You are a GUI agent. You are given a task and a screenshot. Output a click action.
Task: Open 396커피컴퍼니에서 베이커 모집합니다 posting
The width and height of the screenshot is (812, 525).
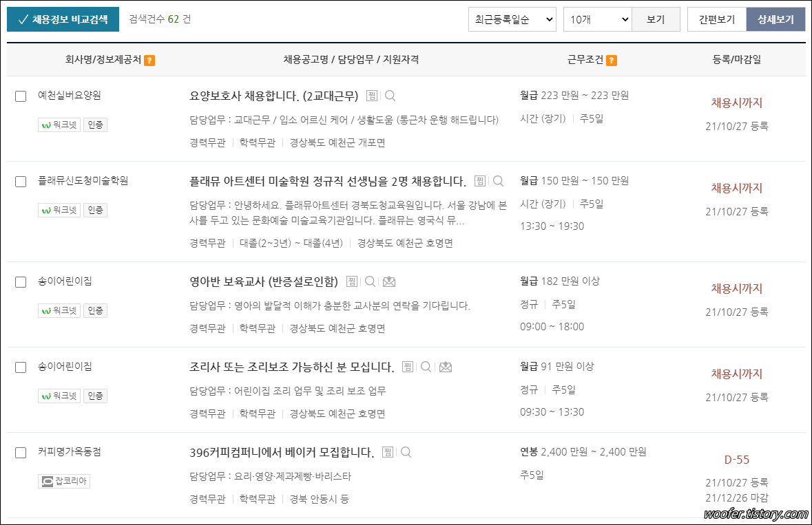[x=282, y=452]
